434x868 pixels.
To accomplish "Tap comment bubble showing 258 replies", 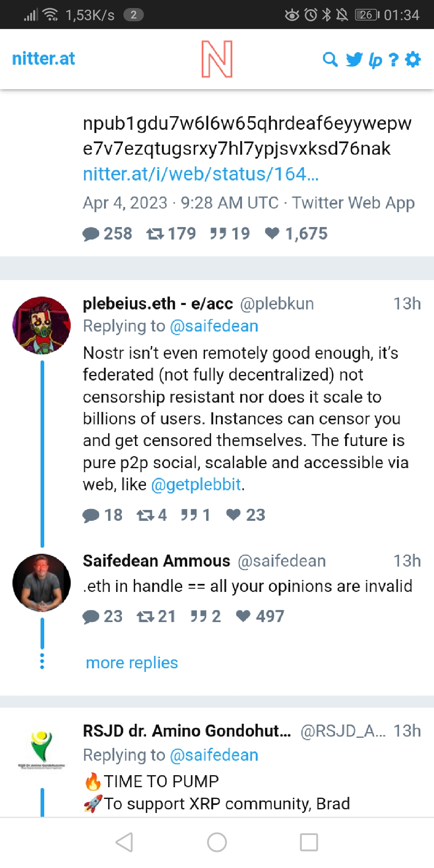I will (91, 233).
